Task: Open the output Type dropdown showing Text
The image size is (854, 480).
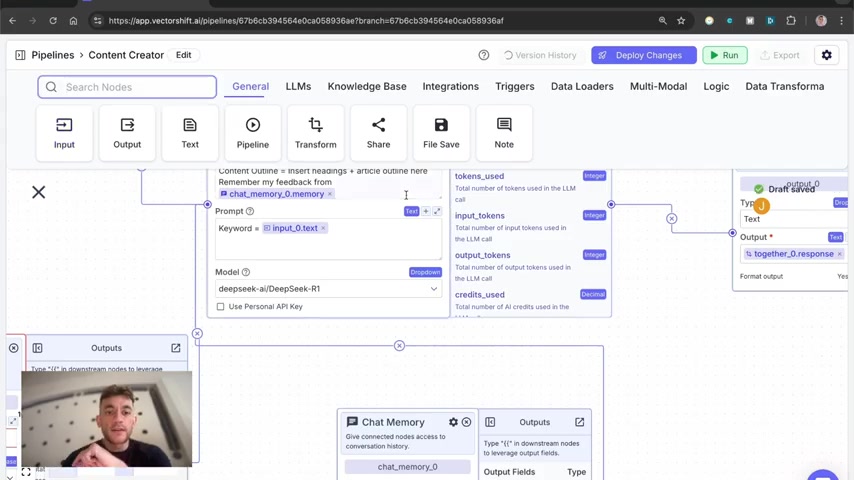Action: [x=794, y=219]
